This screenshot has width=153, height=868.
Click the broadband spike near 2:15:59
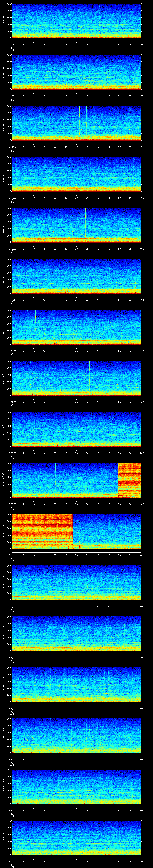click(x=138, y=71)
